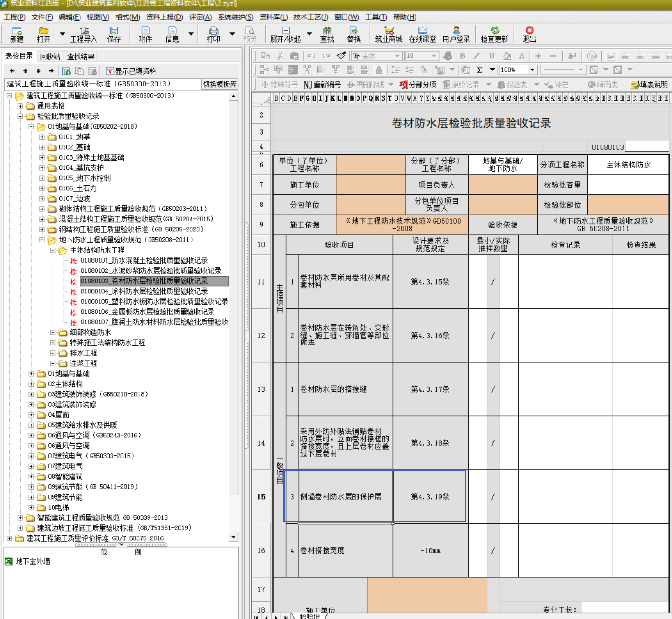Open the font name 宋体 dropdown
Image resolution: width=672 pixels, height=619 pixels.
point(397,56)
